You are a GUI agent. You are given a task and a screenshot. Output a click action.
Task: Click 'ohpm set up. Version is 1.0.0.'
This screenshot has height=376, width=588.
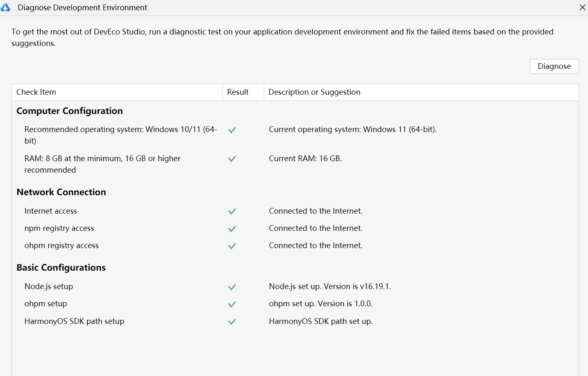[x=321, y=304]
